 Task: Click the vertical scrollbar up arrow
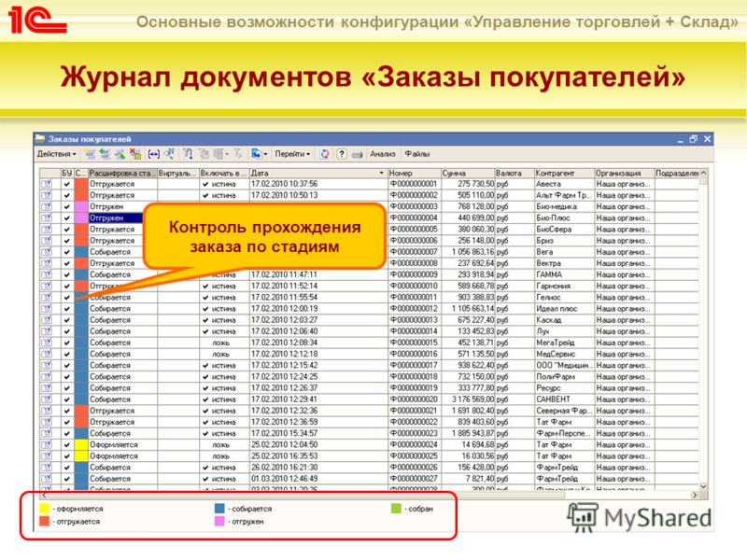(x=704, y=173)
